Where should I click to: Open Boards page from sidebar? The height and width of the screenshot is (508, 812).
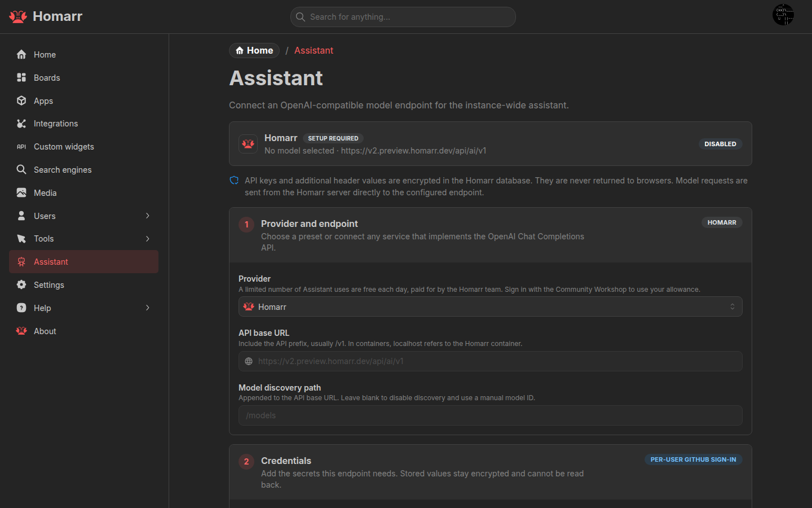tap(83, 78)
